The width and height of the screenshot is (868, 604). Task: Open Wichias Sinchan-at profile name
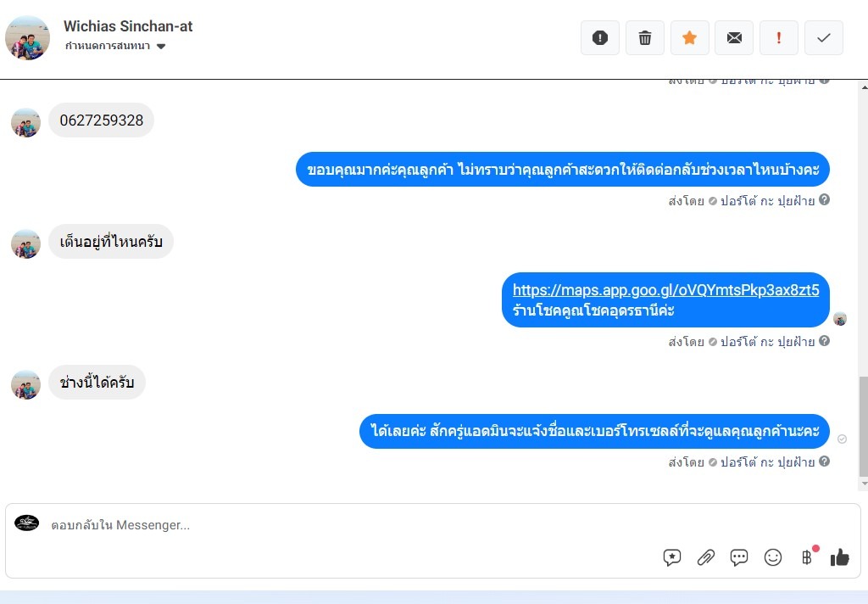(x=128, y=26)
